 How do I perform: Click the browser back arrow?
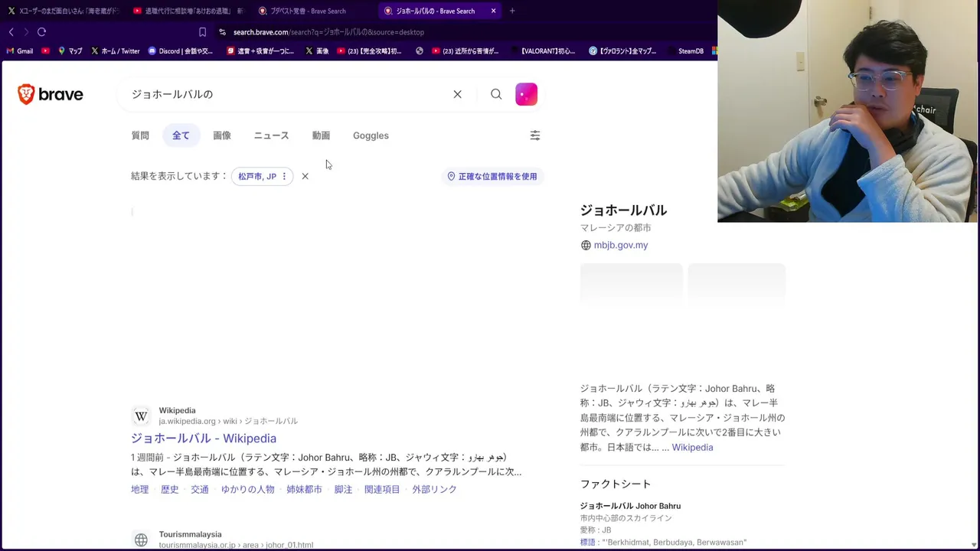click(x=11, y=32)
